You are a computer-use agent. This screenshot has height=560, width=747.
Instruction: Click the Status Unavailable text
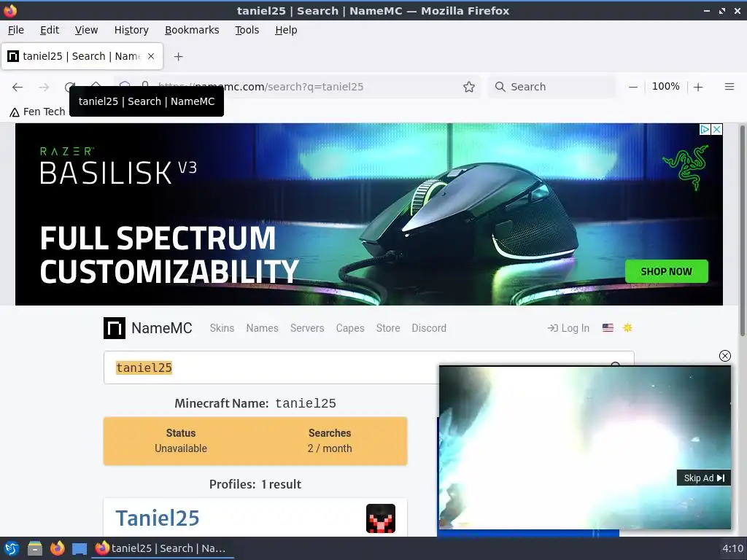point(181,440)
